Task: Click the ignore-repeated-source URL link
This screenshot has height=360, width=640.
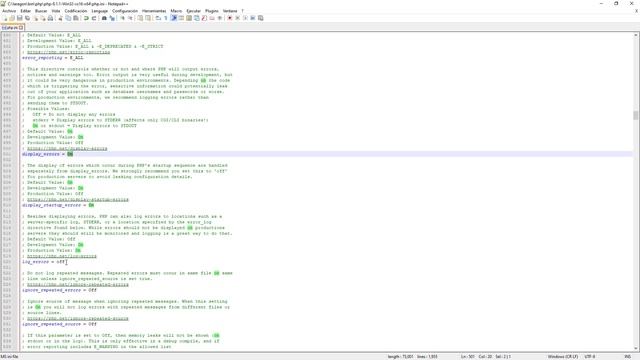Action: coord(78,318)
